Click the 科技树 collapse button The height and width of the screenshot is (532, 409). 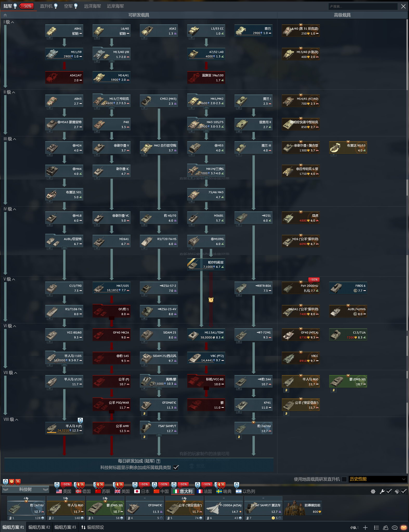[25, 489]
